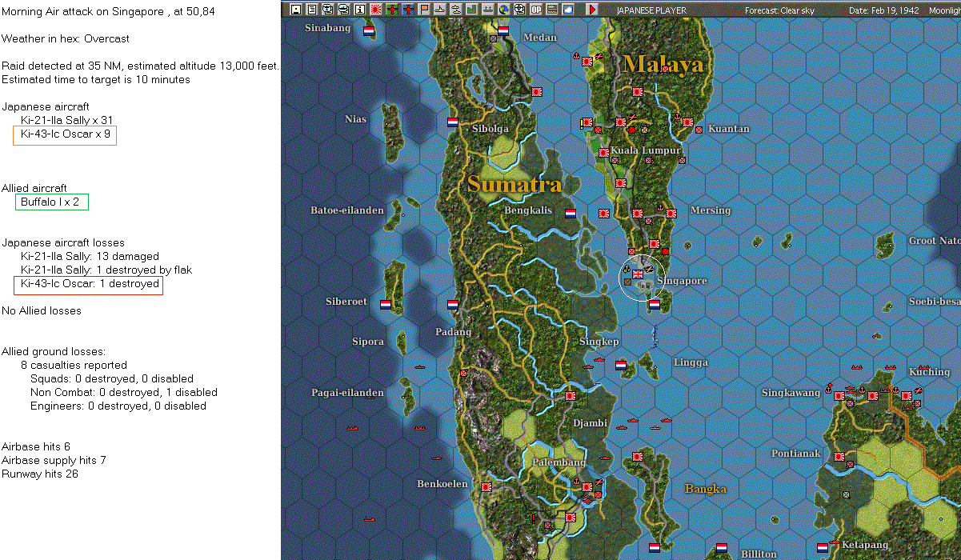This screenshot has width=961, height=560.
Task: Select the Japanese base at Palembang
Action: (x=587, y=487)
